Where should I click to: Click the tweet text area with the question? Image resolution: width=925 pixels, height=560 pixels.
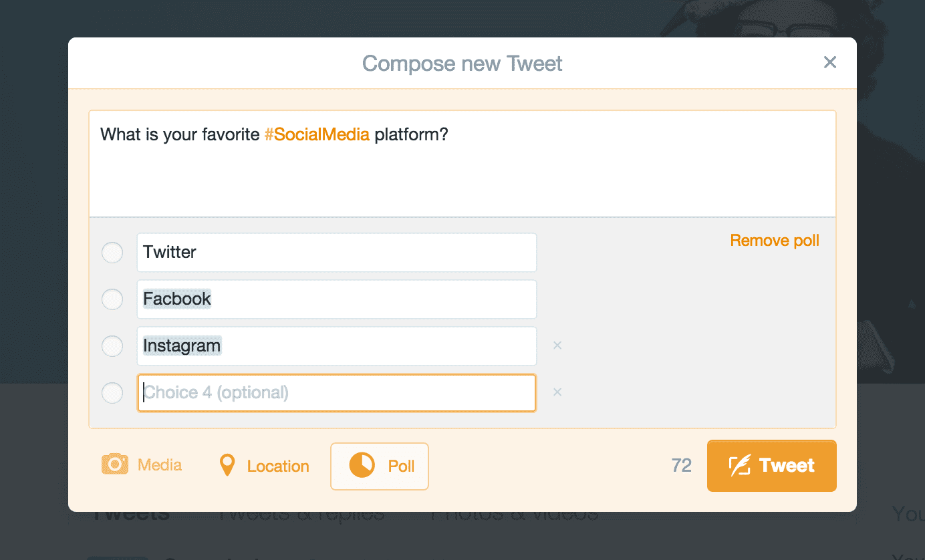click(x=461, y=164)
